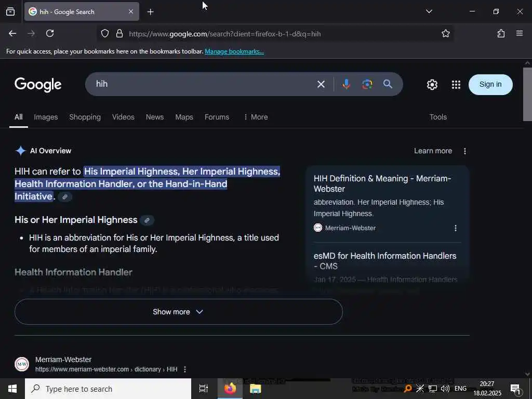532x399 pixels.
Task: Open the Google apps grid
Action: (456, 85)
